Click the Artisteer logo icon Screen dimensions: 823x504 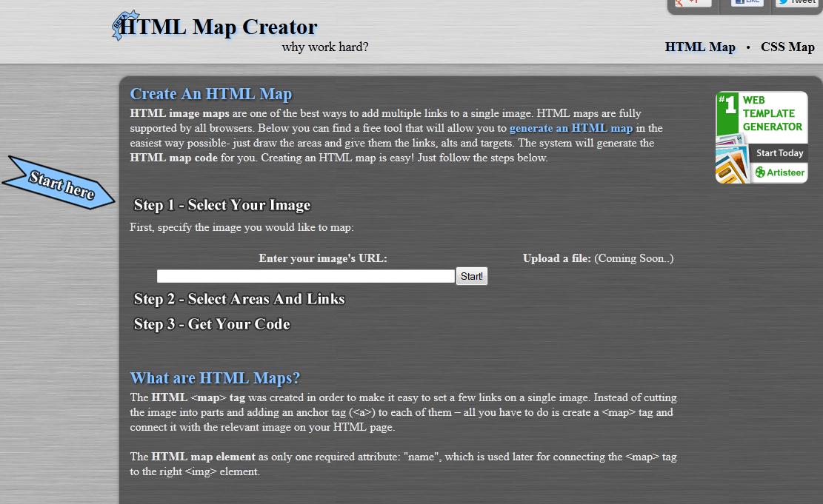(761, 172)
